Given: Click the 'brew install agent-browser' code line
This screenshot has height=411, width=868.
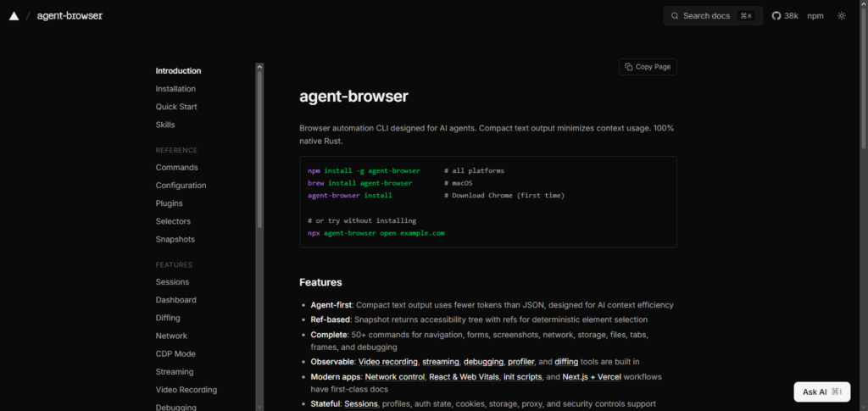Looking at the screenshot, I should tap(359, 183).
